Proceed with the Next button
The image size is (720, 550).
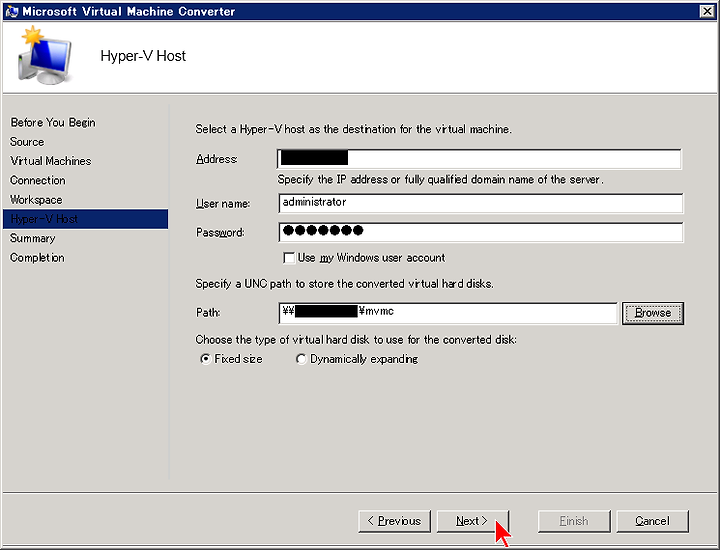coord(473,521)
